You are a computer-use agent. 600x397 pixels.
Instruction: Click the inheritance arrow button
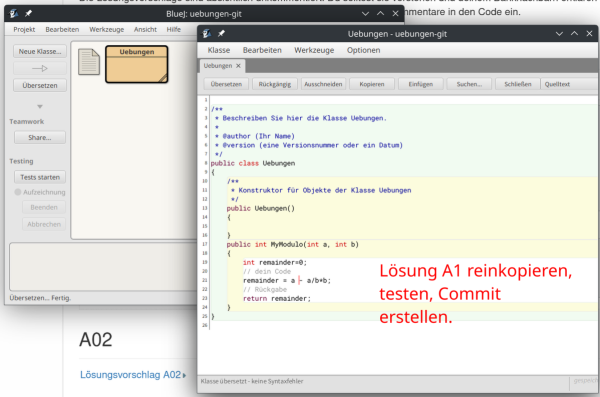tap(40, 69)
